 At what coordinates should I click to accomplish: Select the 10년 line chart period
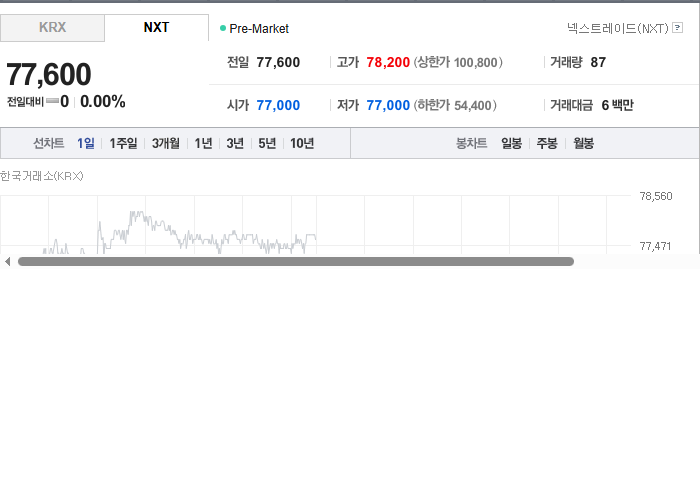coord(302,143)
